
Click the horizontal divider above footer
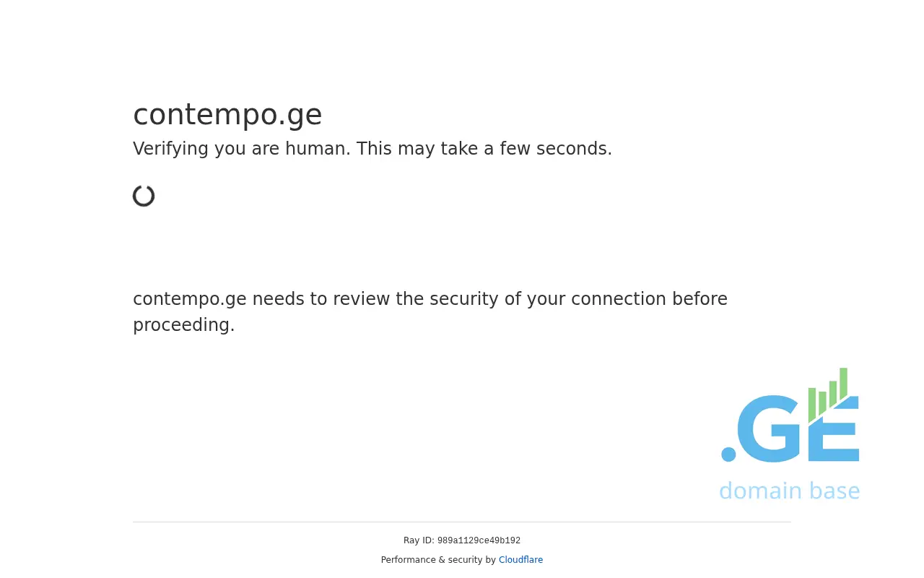point(462,522)
